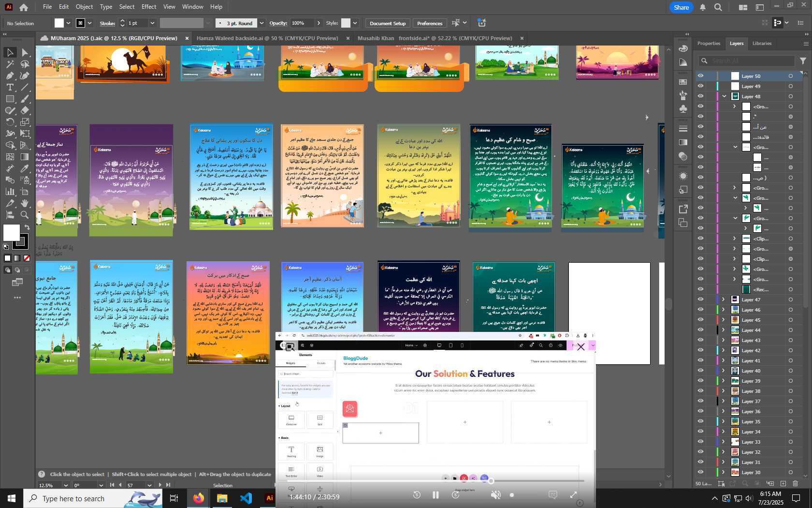
Task: Open the notifications bell icon
Action: point(703,7)
